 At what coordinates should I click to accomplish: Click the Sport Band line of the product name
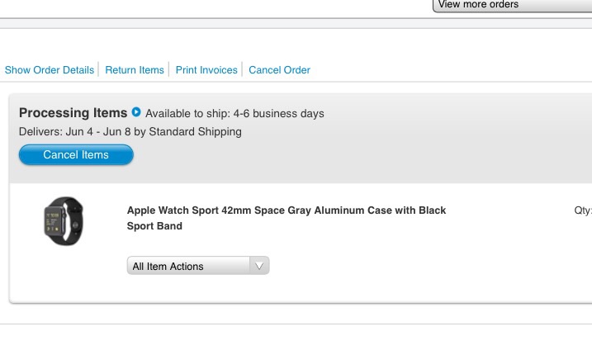[154, 226]
